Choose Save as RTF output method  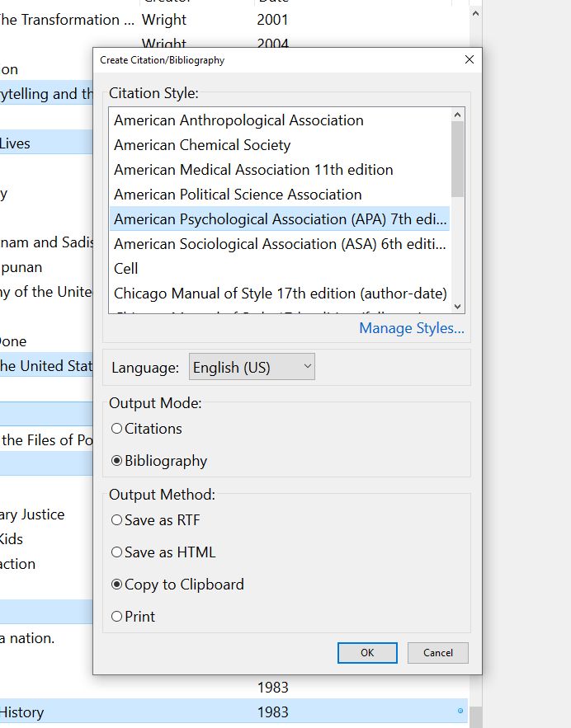(156, 520)
